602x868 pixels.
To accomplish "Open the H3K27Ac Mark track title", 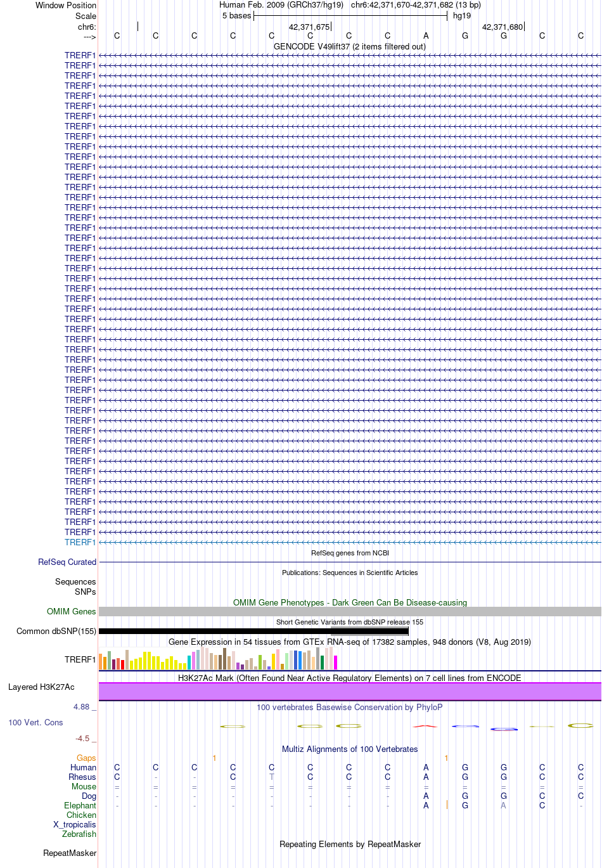I will [x=350, y=678].
